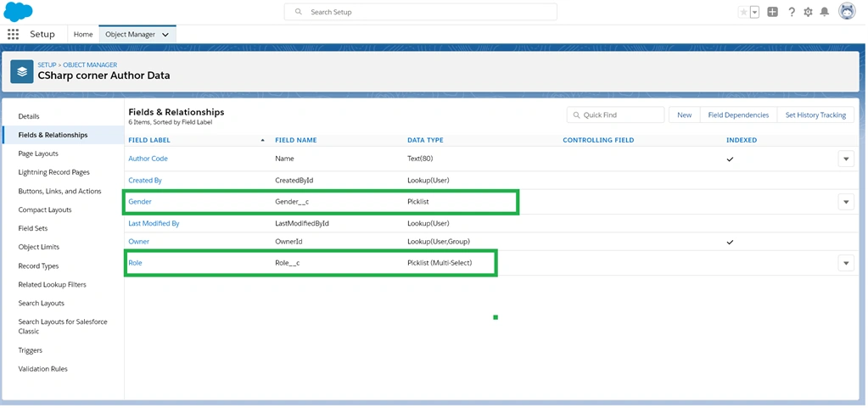Expand the Object Manager tab chevron
This screenshot has width=868, height=408.
coord(165,35)
